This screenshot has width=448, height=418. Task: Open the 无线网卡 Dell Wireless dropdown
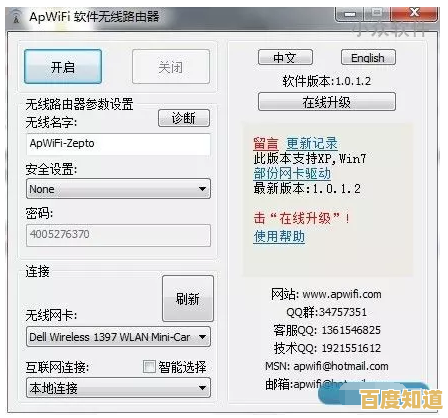click(x=118, y=337)
